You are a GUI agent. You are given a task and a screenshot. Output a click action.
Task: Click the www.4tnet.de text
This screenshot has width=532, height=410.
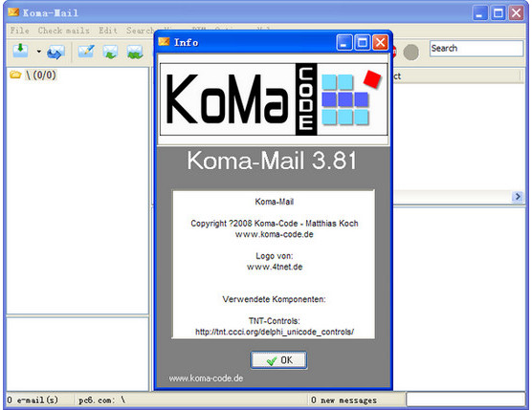tap(275, 267)
